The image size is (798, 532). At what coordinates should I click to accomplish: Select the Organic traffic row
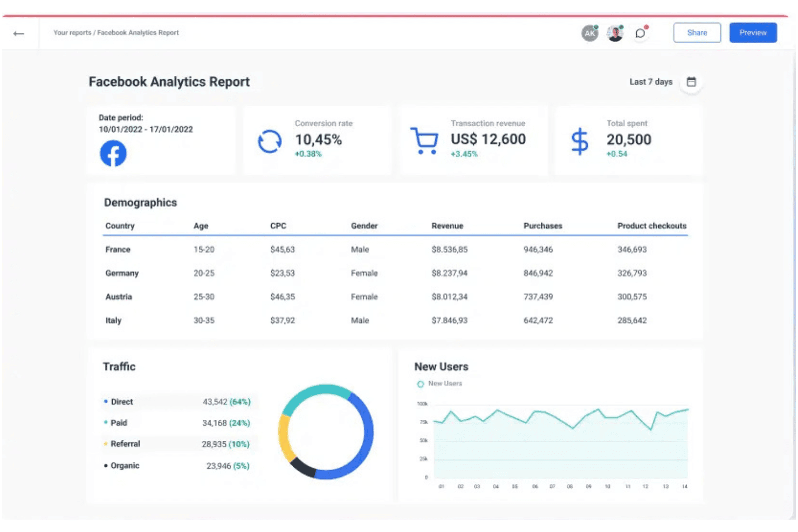177,466
